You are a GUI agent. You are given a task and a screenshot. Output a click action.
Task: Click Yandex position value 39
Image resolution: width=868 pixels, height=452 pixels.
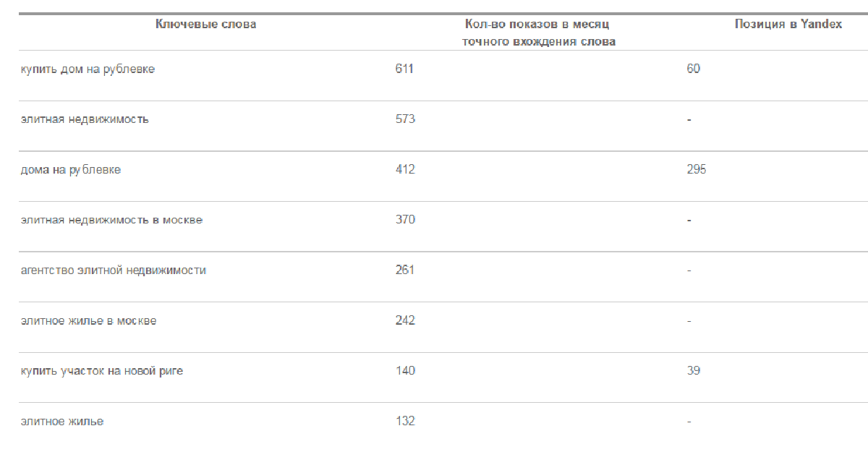click(694, 371)
